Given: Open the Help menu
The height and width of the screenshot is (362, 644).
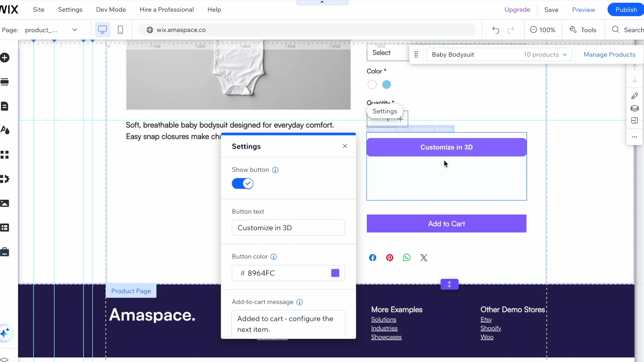Looking at the screenshot, I should tap(214, 10).
